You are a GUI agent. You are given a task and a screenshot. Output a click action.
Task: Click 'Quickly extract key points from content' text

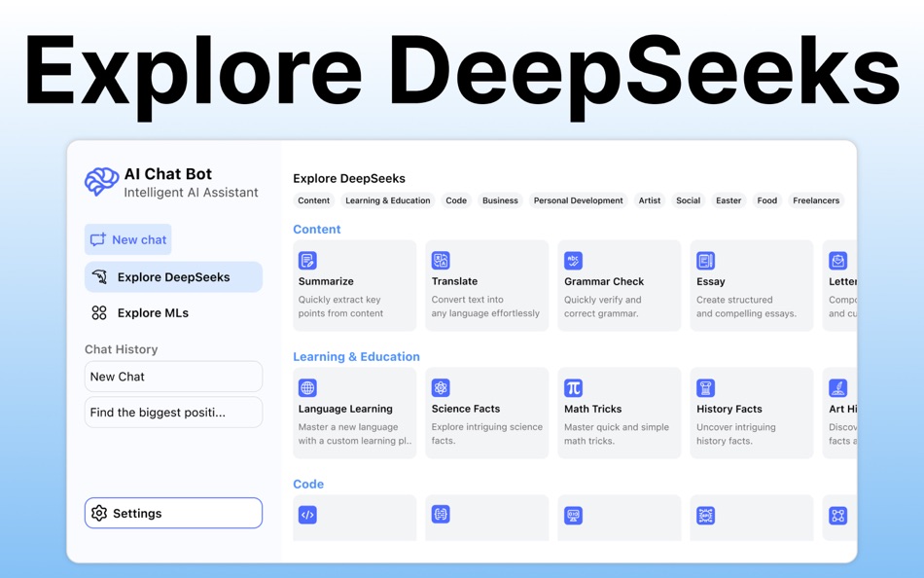pos(340,307)
